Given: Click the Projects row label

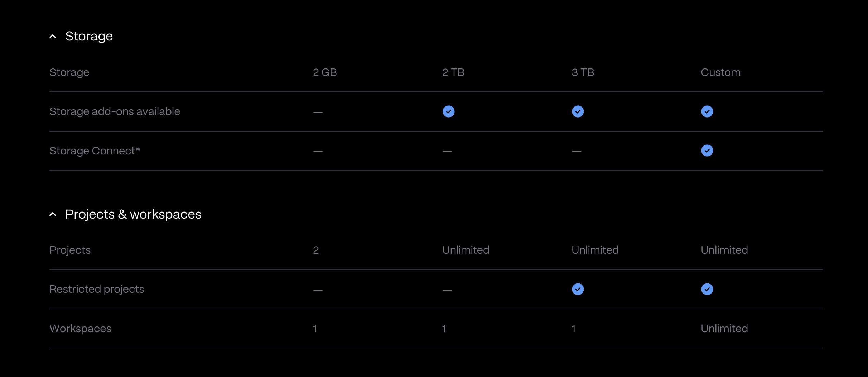Looking at the screenshot, I should (x=70, y=250).
